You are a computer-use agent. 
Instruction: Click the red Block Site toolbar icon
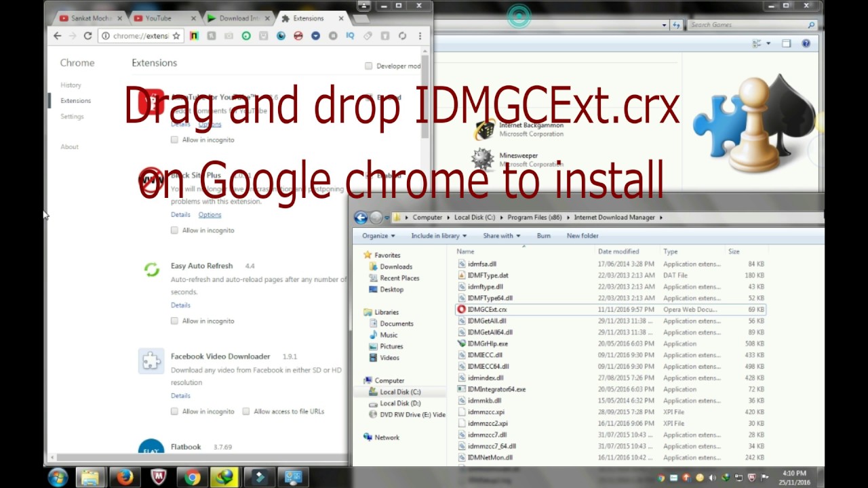click(x=298, y=36)
